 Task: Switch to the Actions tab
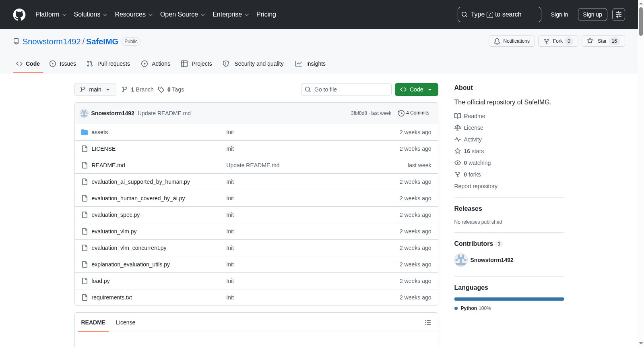tap(156, 64)
